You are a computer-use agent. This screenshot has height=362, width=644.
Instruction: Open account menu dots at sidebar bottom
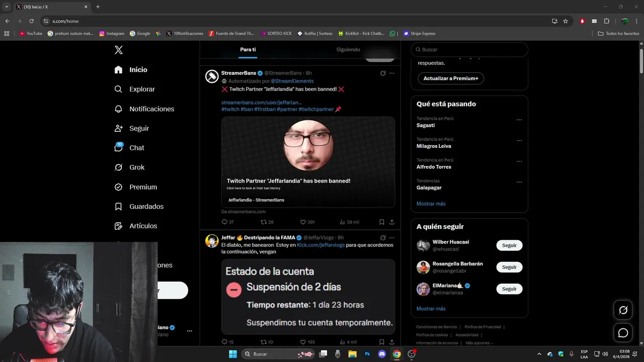pos(190,331)
